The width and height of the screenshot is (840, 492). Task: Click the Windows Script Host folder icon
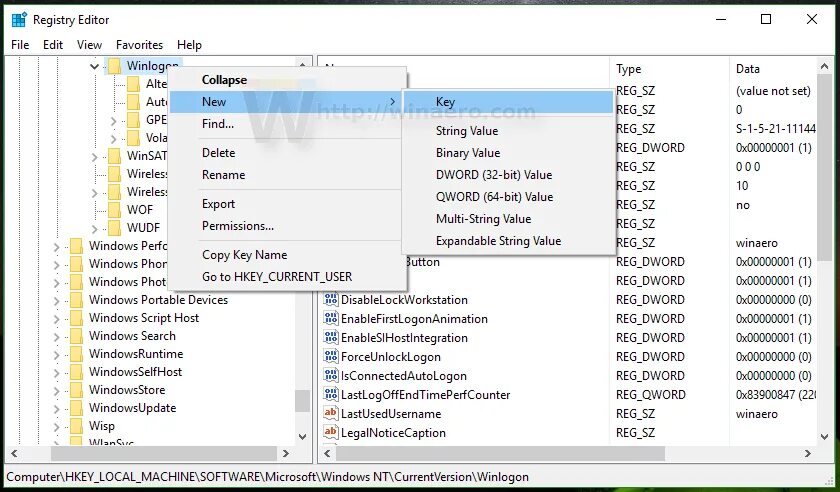tap(77, 318)
